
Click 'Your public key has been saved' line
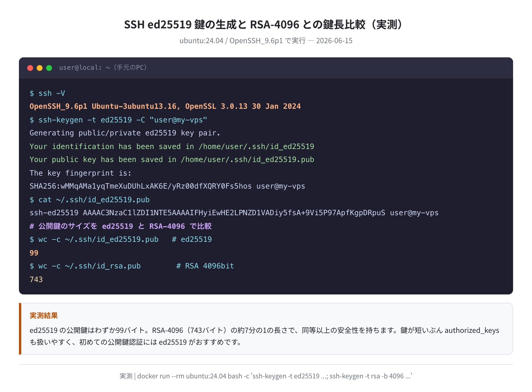[x=172, y=160]
